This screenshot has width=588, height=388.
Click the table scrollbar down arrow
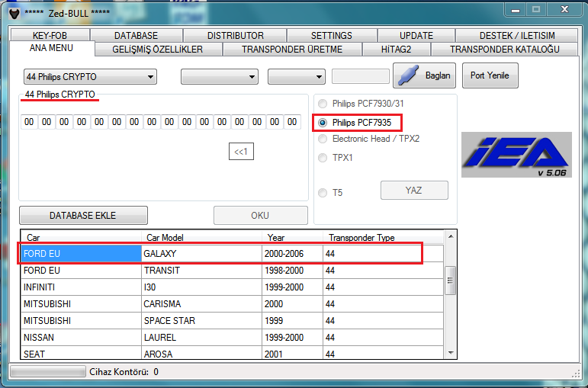pyautogui.click(x=450, y=352)
